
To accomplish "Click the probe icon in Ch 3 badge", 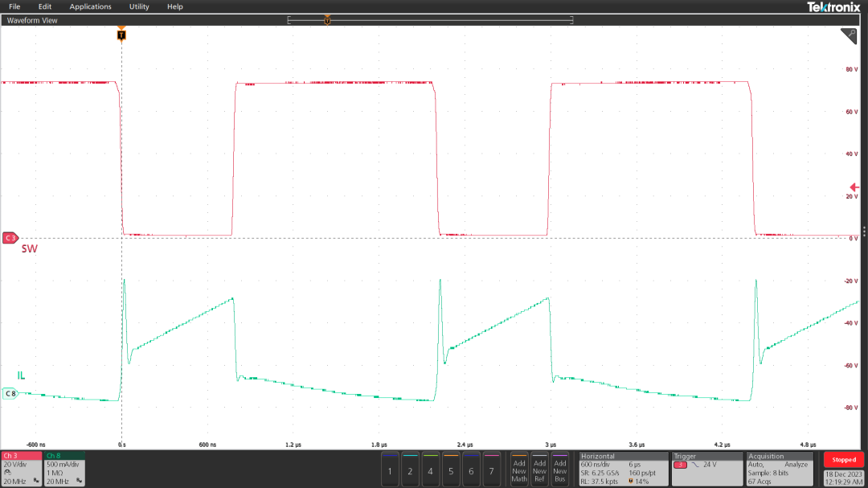I will (x=8, y=473).
